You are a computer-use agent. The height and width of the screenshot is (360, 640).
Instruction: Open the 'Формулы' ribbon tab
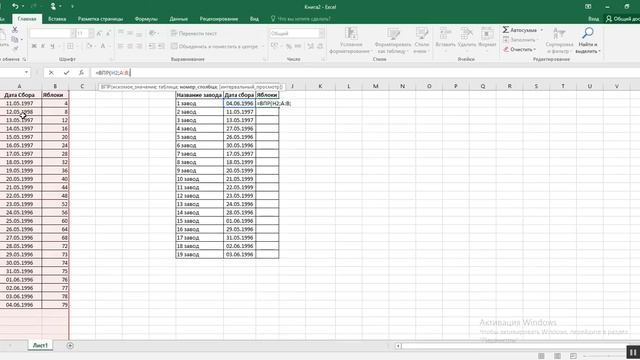tap(146, 19)
